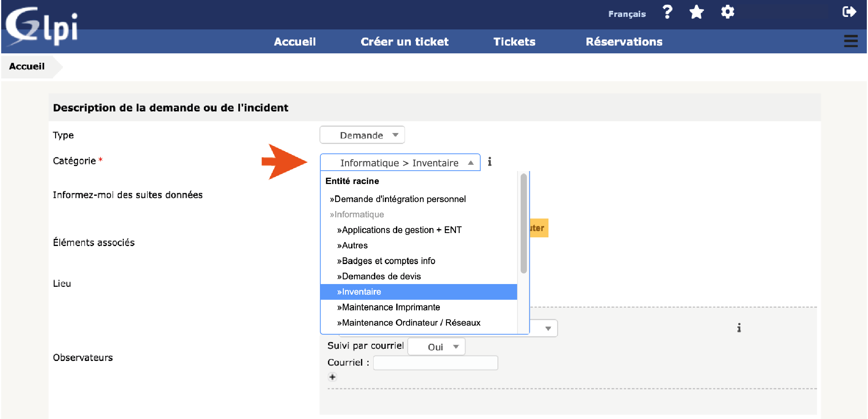Click the category list scrollbar
This screenshot has width=868, height=419.
tap(523, 224)
